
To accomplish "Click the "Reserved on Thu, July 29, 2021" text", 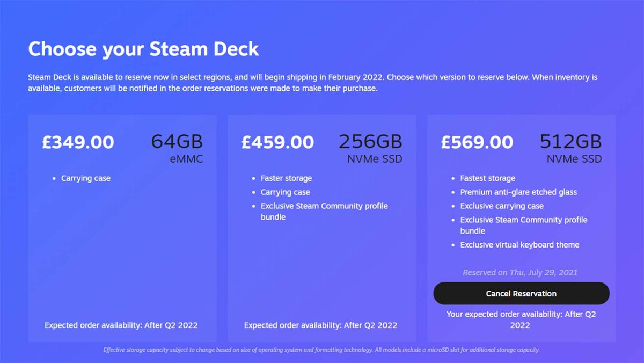I will click(x=520, y=273).
